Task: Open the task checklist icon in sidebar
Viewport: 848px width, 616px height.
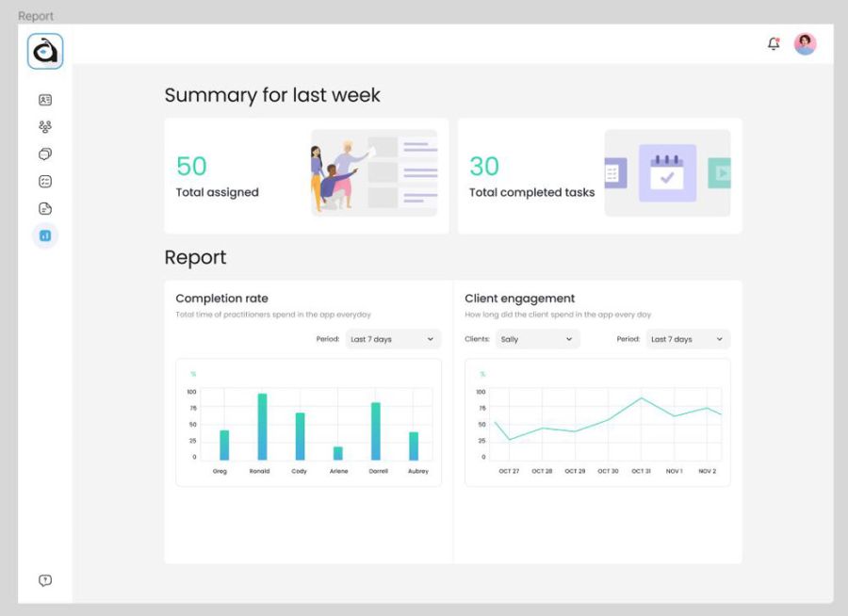Action: point(45,182)
